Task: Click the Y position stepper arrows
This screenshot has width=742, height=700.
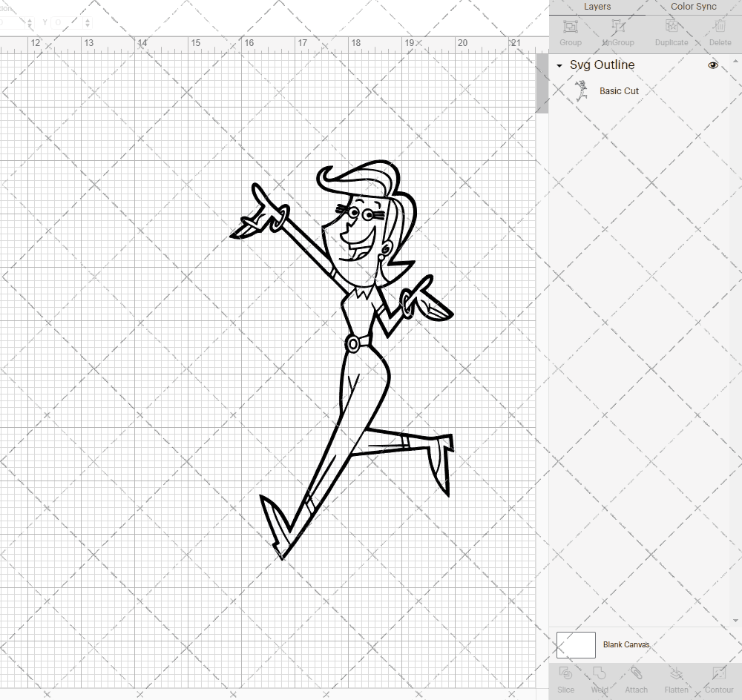Action: [88, 22]
